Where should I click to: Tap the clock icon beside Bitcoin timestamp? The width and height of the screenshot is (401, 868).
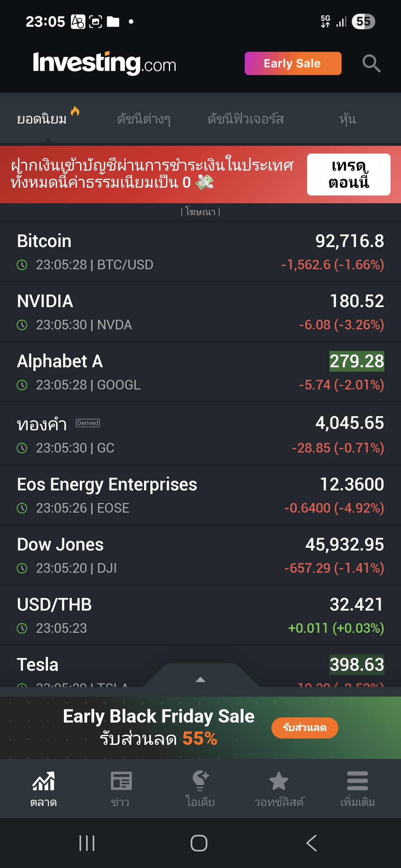pos(22,265)
